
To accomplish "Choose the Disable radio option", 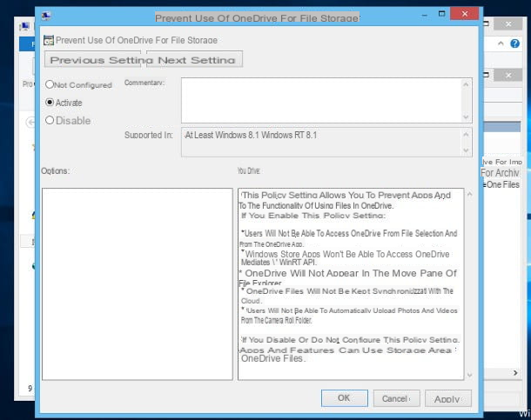I will click(x=50, y=120).
